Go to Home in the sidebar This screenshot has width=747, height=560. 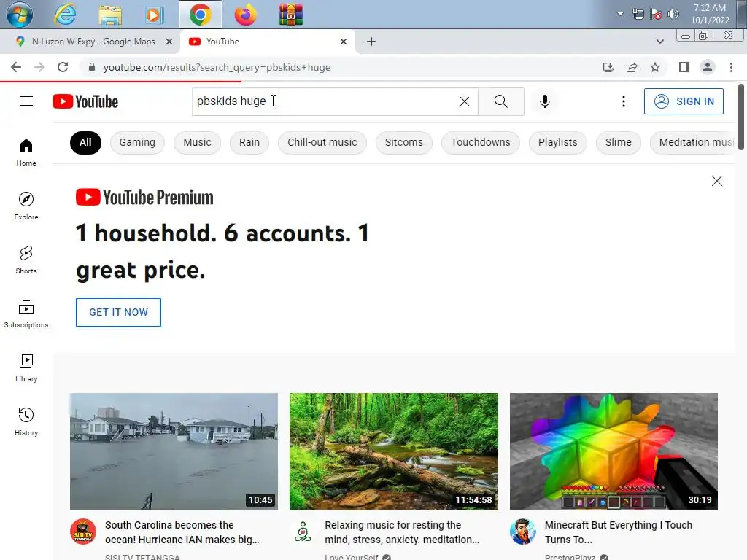coord(26,152)
